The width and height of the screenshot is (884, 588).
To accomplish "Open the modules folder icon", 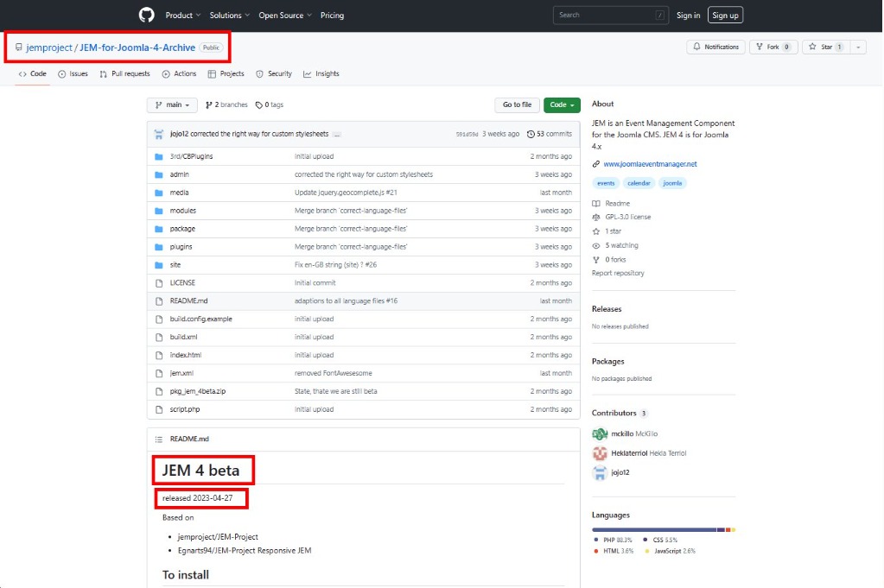I will [x=159, y=211].
